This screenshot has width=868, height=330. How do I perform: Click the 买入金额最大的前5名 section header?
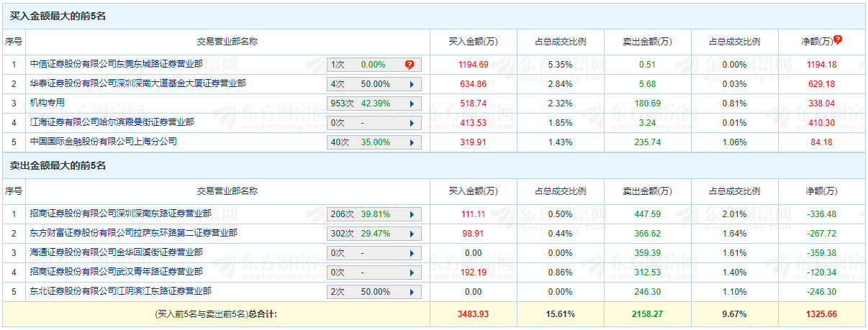[57, 16]
